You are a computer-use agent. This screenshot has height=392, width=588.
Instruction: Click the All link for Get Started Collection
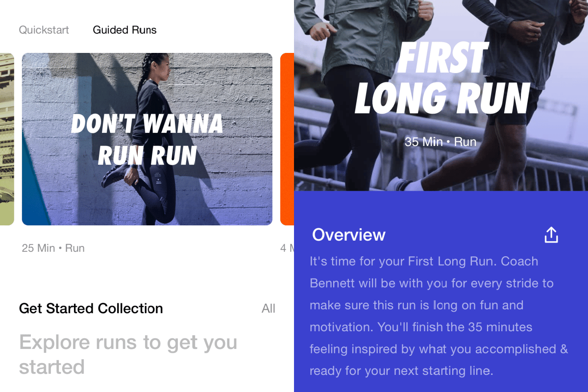click(269, 309)
